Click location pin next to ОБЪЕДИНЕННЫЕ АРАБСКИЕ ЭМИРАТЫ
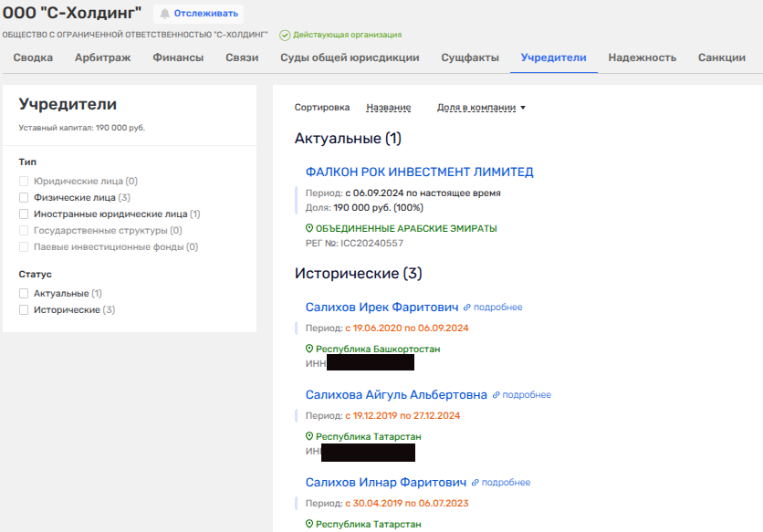 coord(309,228)
